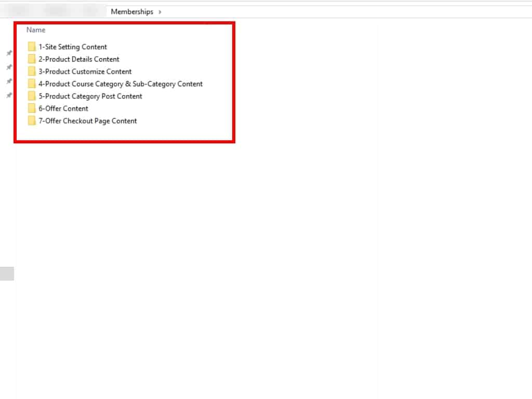Screen dimensions: 532x399
Task: Select the 2-Product Details Content folder icon
Action: pyautogui.click(x=32, y=59)
